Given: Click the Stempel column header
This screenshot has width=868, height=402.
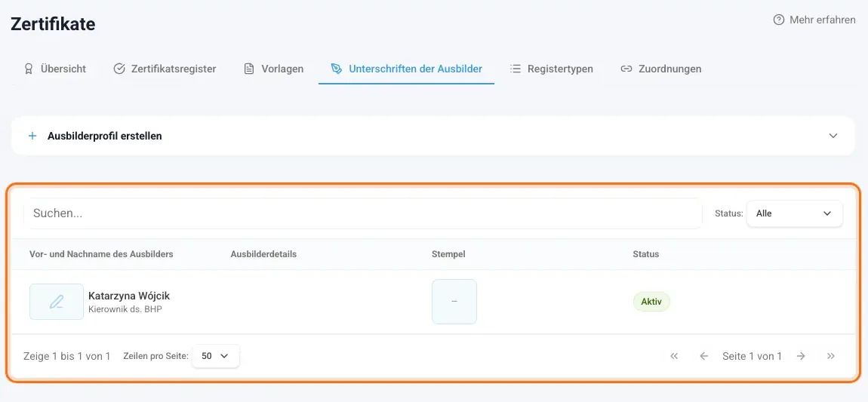Looking at the screenshot, I should 448,254.
